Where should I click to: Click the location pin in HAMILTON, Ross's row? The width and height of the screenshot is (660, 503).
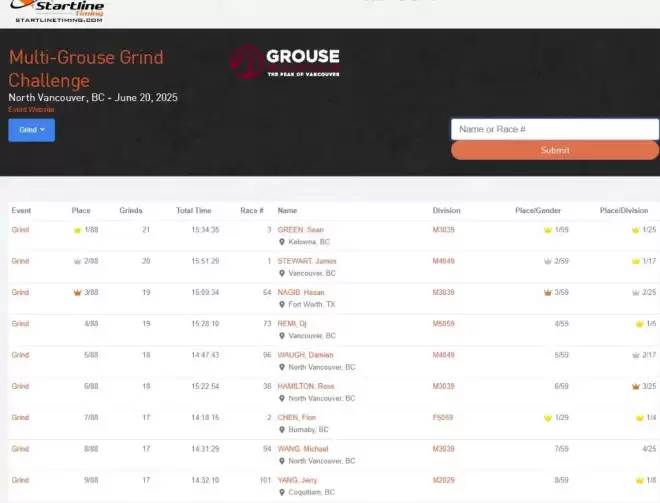tap(282, 398)
